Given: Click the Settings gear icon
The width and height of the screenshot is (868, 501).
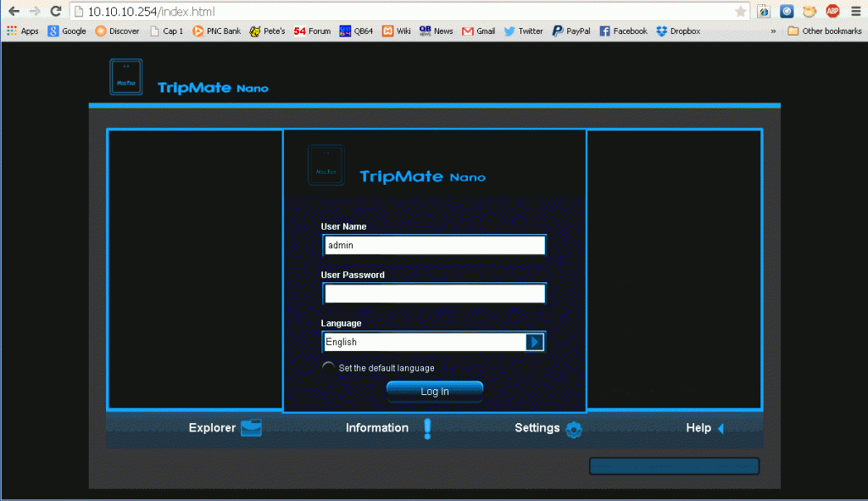Looking at the screenshot, I should 574,429.
